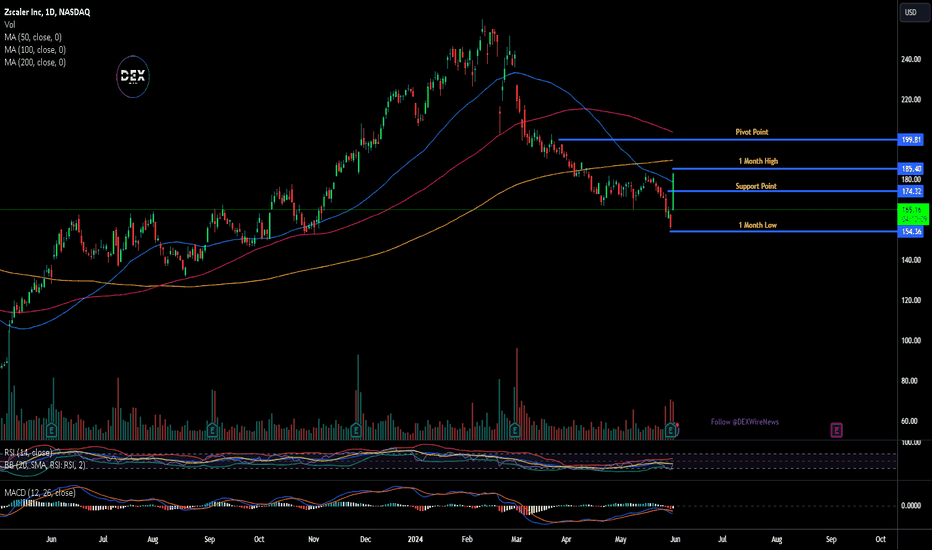Click the 1 Month Low blue horizontal line
This screenshot has height=550, width=932.
783,231
